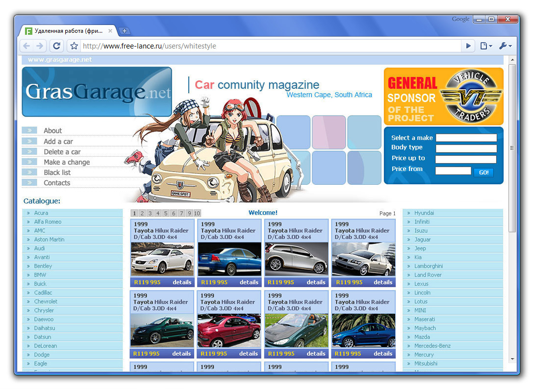Click the GO! search button
This screenshot has height=392, width=536.
click(484, 172)
